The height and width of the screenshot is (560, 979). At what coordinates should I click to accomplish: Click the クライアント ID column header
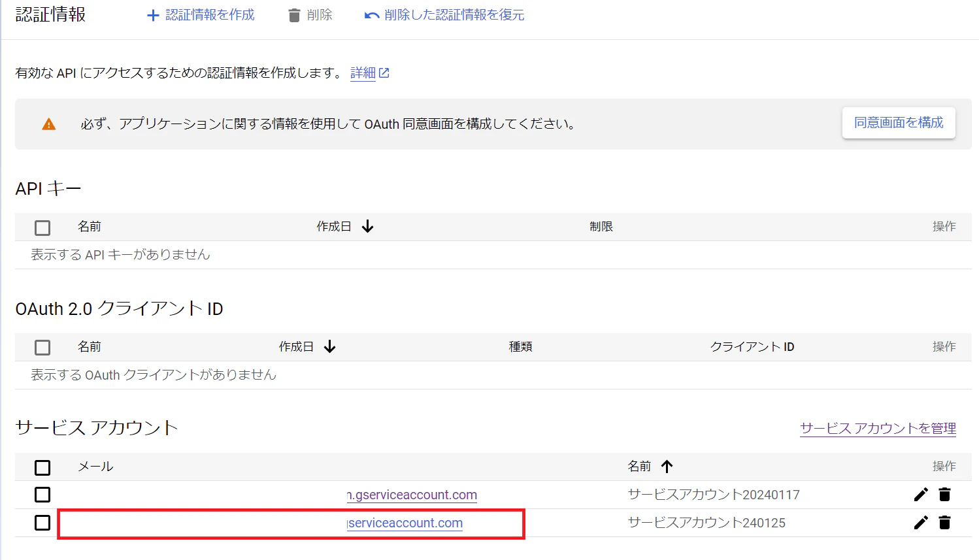752,347
